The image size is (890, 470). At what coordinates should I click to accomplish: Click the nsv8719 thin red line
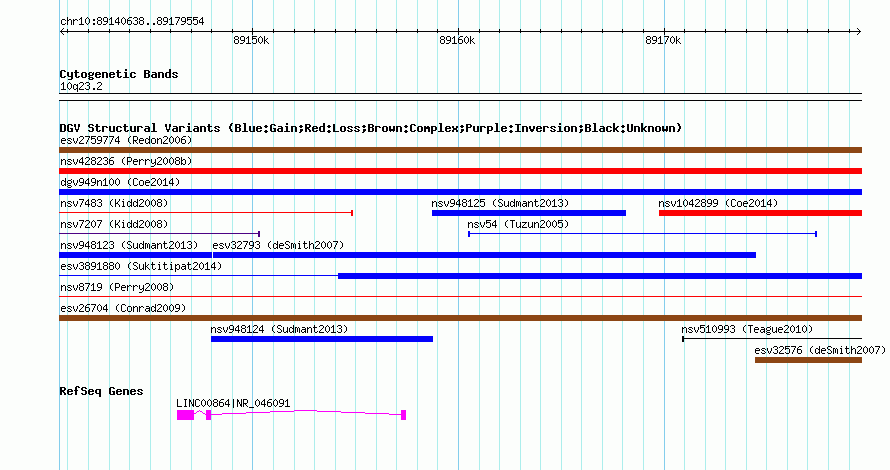pos(460,297)
